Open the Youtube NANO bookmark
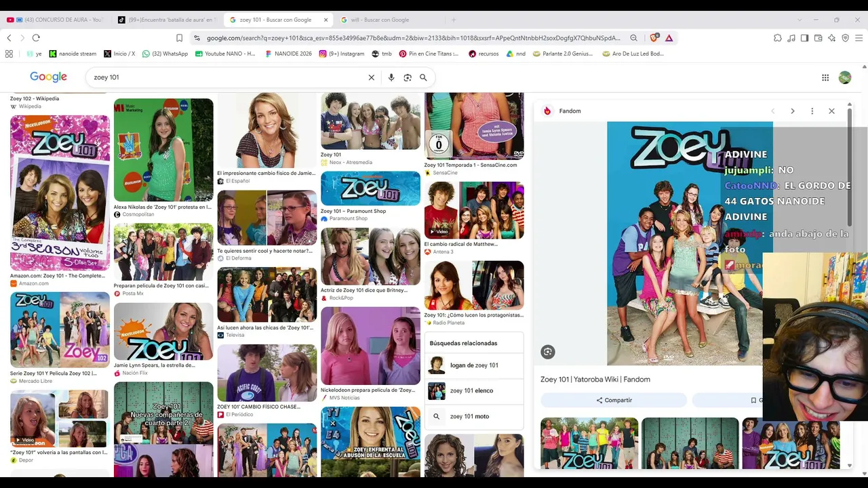The image size is (868, 488). [x=225, y=54]
